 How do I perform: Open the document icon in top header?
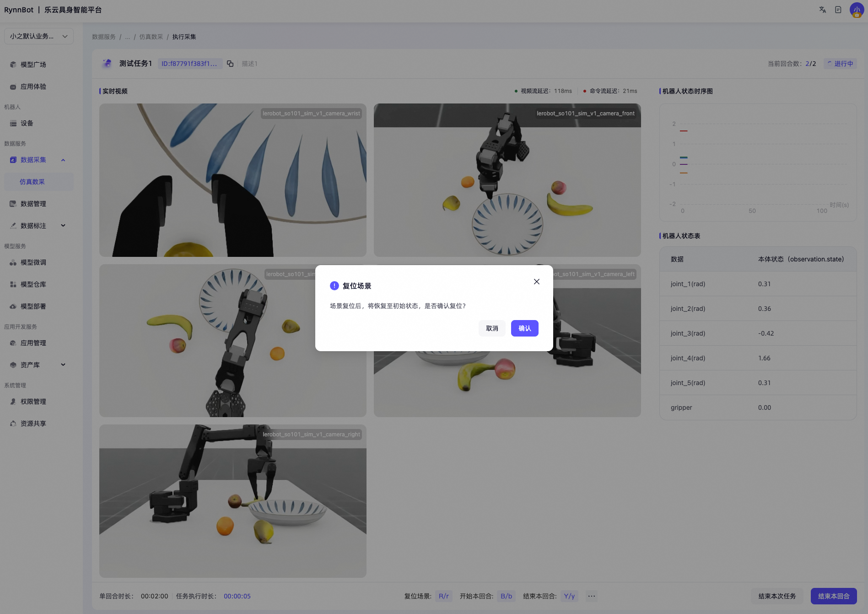[838, 10]
